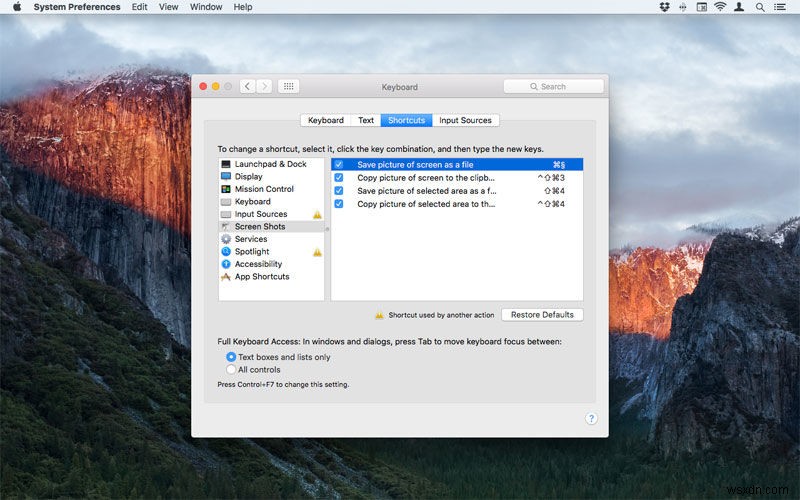Click the Show All grid icon

[288, 87]
